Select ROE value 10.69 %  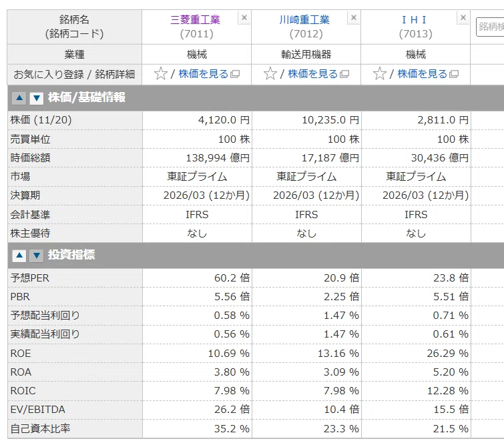point(229,354)
